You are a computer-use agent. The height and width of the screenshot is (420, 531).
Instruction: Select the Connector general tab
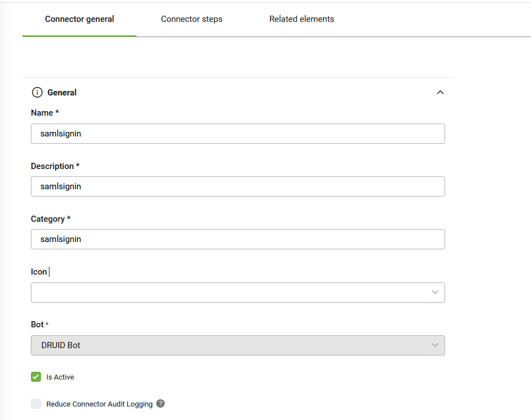80,19
